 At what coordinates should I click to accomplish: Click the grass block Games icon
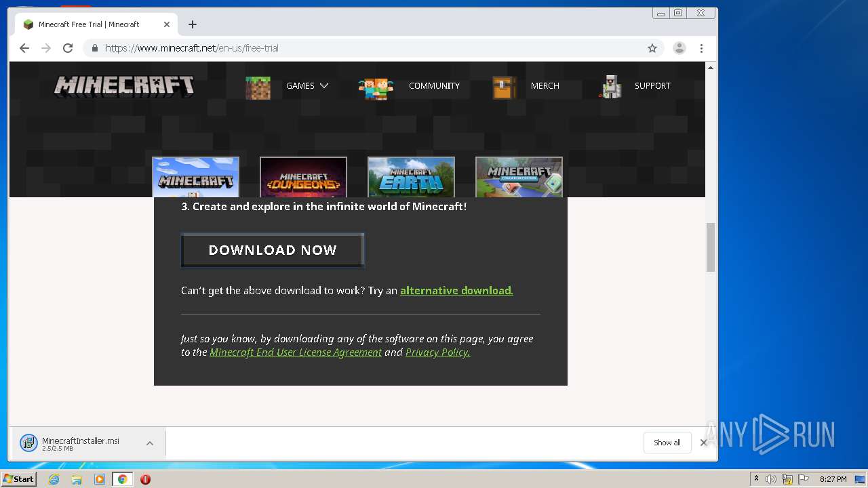(258, 87)
